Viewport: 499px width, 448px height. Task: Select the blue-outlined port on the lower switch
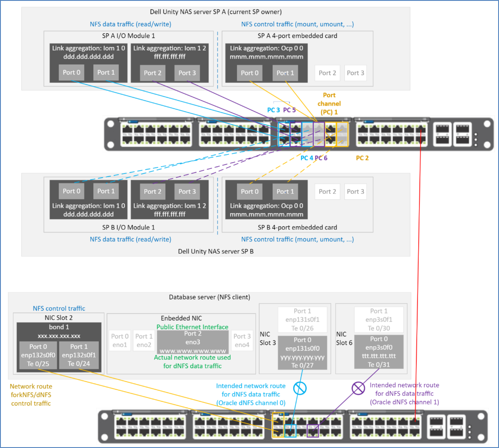[290, 431]
